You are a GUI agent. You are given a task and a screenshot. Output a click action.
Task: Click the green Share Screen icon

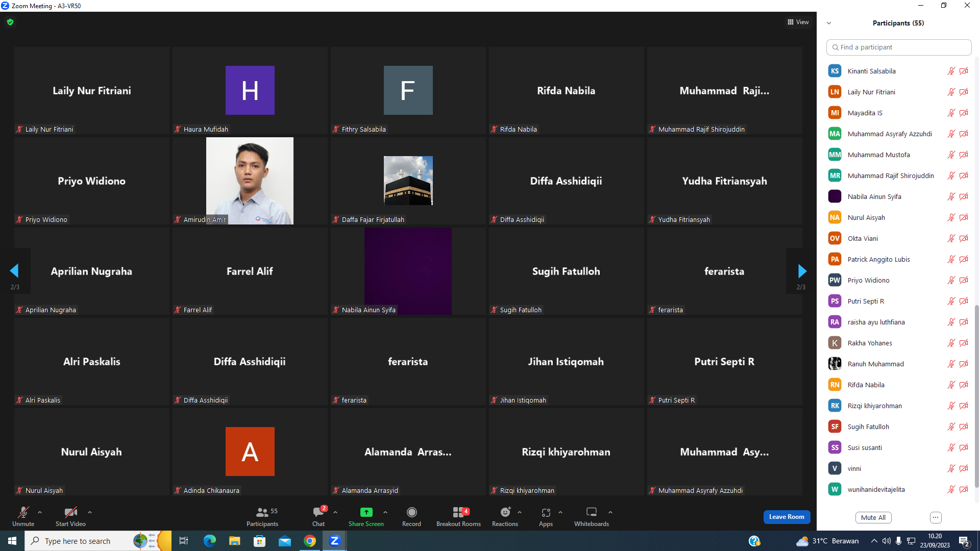click(366, 512)
